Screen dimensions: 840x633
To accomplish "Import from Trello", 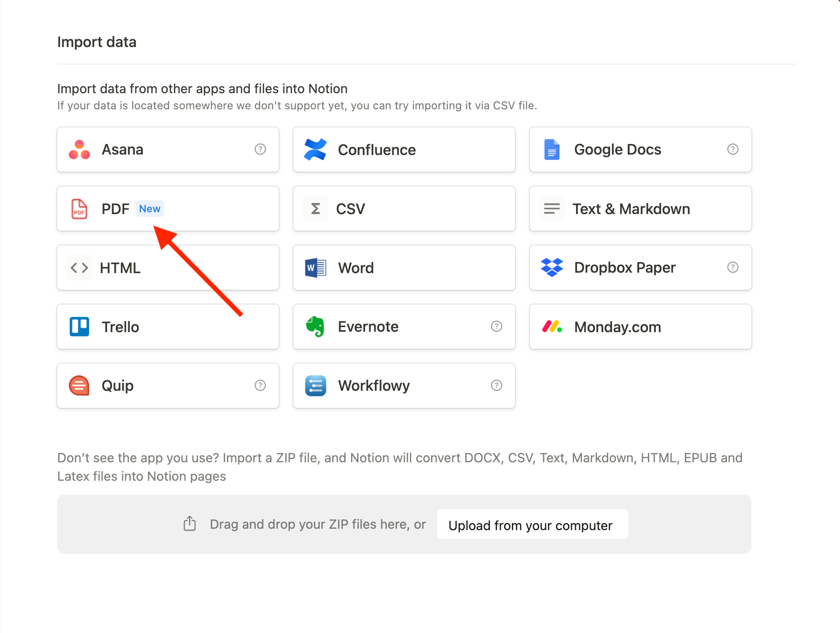I will 168,327.
